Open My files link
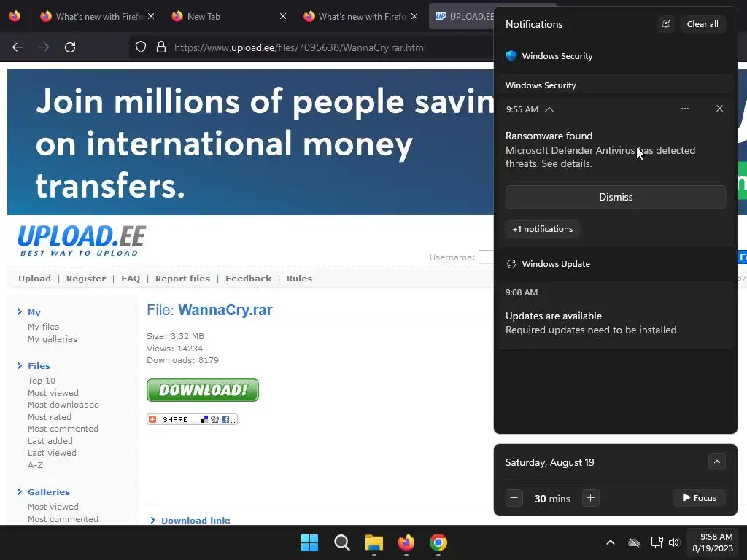Image resolution: width=747 pixels, height=560 pixels. [x=43, y=327]
